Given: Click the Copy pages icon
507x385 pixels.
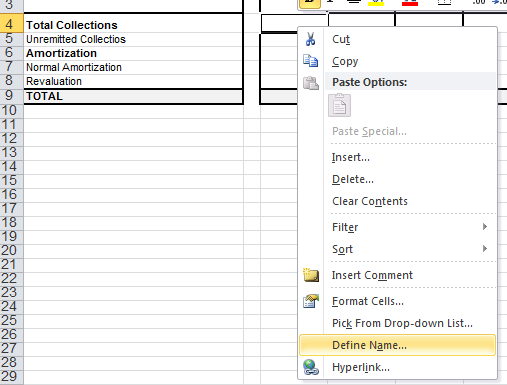Looking at the screenshot, I should (310, 61).
